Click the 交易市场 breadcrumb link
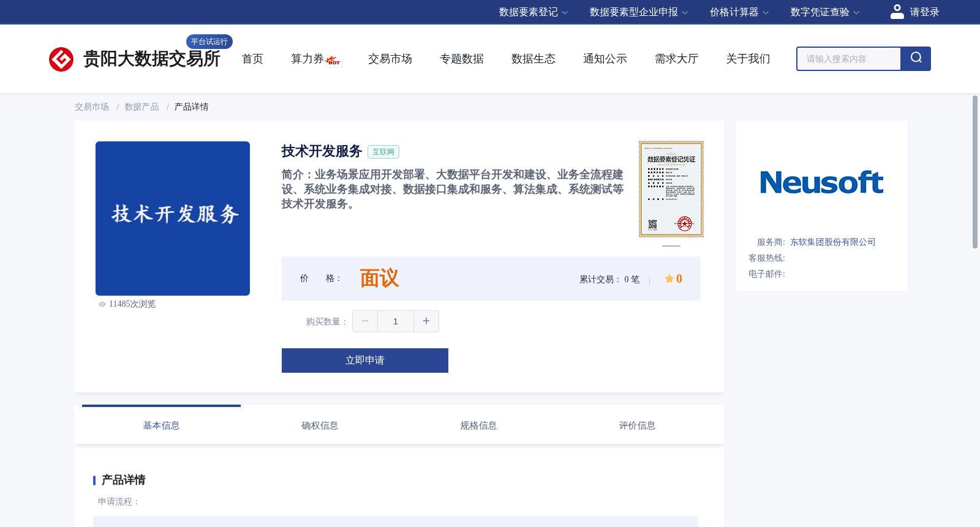 [92, 107]
